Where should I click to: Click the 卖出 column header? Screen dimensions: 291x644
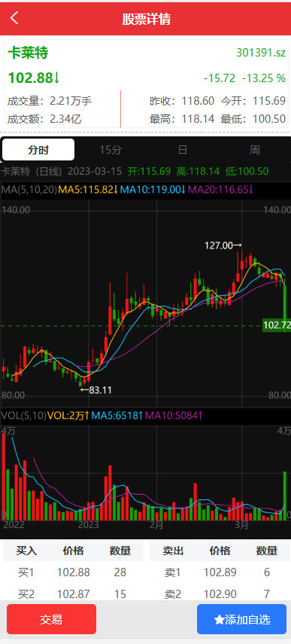point(174,551)
